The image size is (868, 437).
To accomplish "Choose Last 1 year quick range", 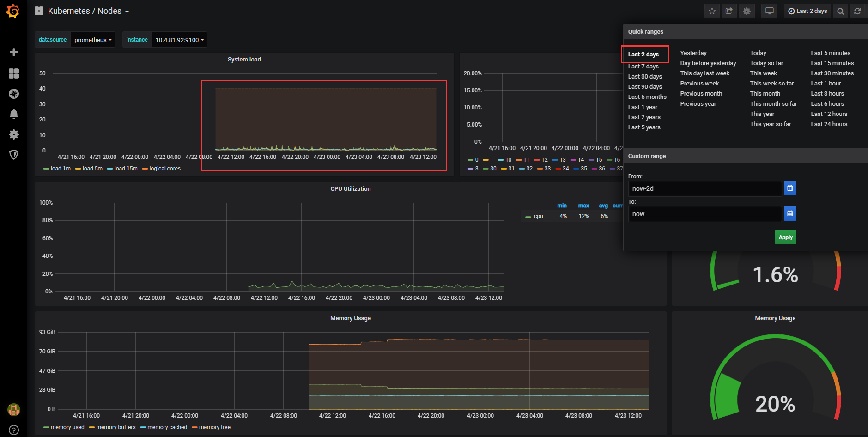I will pyautogui.click(x=643, y=107).
